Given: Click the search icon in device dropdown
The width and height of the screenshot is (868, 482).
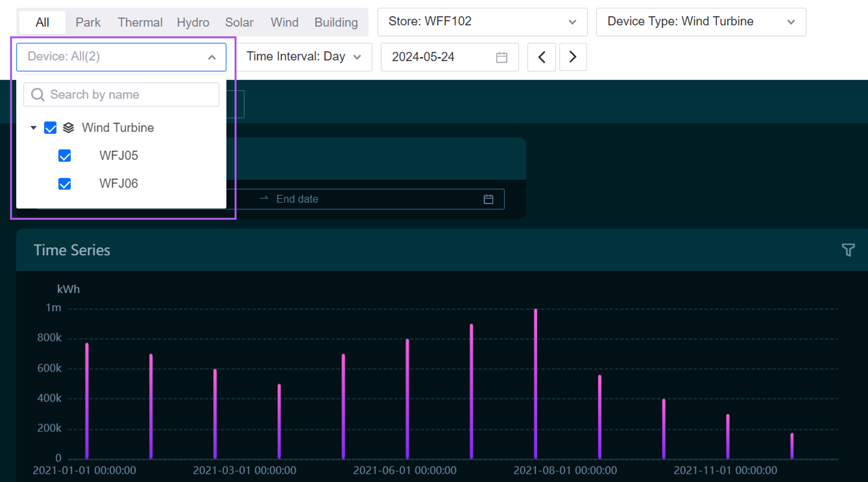Looking at the screenshot, I should pyautogui.click(x=37, y=94).
